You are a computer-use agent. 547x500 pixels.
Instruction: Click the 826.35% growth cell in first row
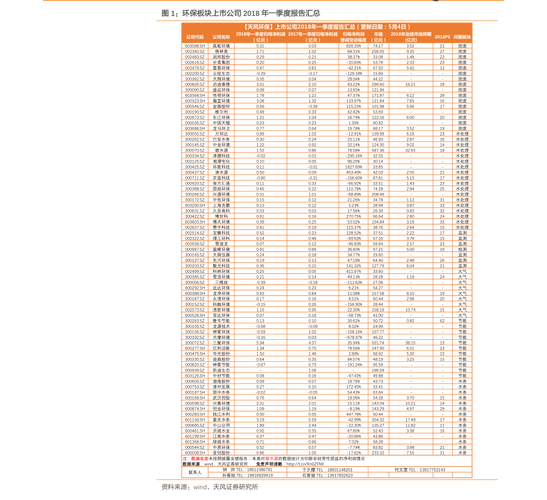[353, 46]
